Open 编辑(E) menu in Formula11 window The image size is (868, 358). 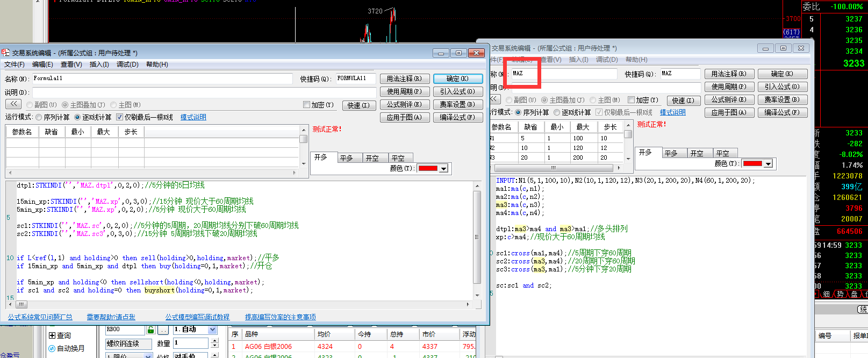tap(42, 65)
